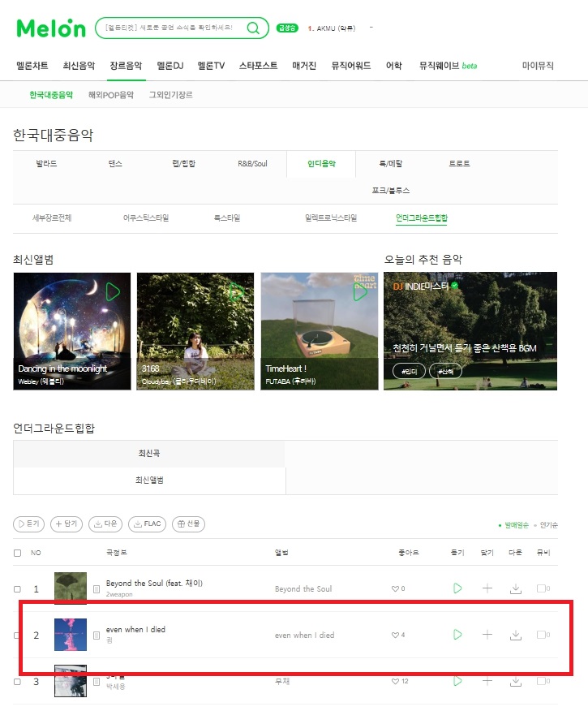This screenshot has height=711, width=588.
Task: Select 일렉트로닉스타일 filter
Action: click(331, 218)
